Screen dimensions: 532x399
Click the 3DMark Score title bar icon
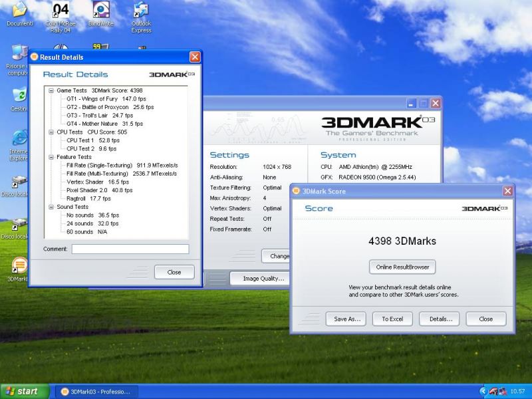(296, 191)
